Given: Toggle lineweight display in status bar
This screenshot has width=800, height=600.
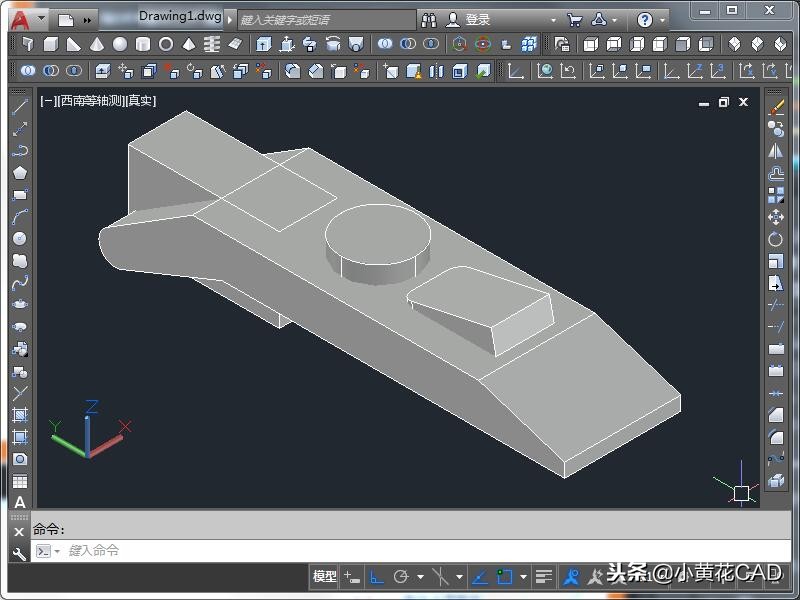Looking at the screenshot, I should (543, 577).
